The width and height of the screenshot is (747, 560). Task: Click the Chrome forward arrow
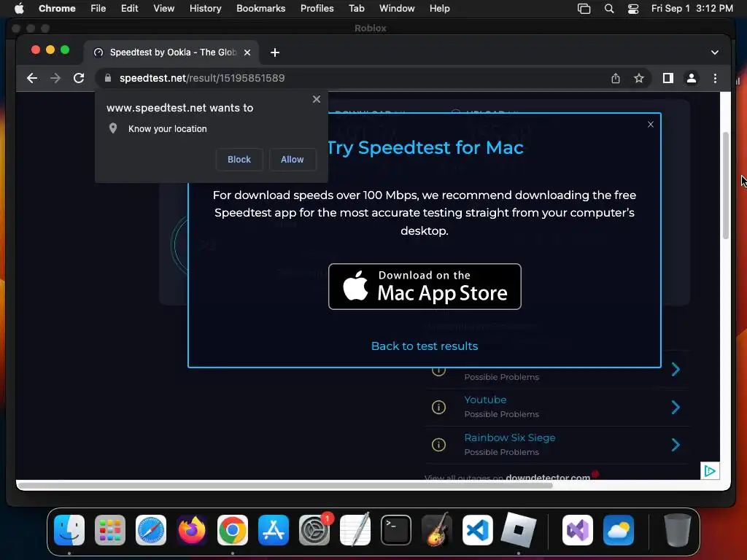coord(55,78)
